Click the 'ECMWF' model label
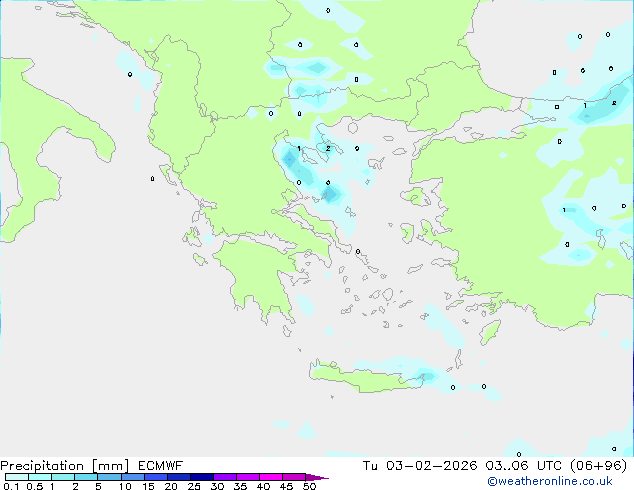Image resolution: width=634 pixels, height=490 pixels. pyautogui.click(x=161, y=466)
